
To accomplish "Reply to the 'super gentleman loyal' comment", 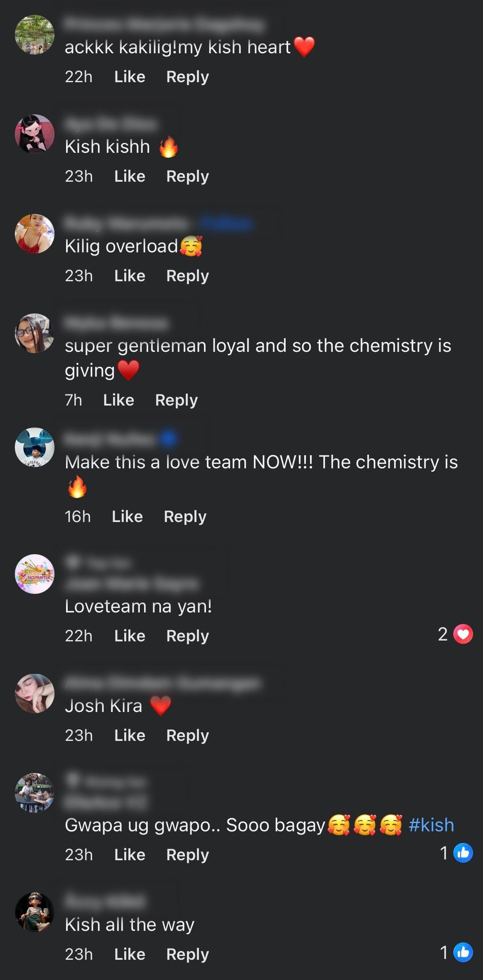I will 176,400.
